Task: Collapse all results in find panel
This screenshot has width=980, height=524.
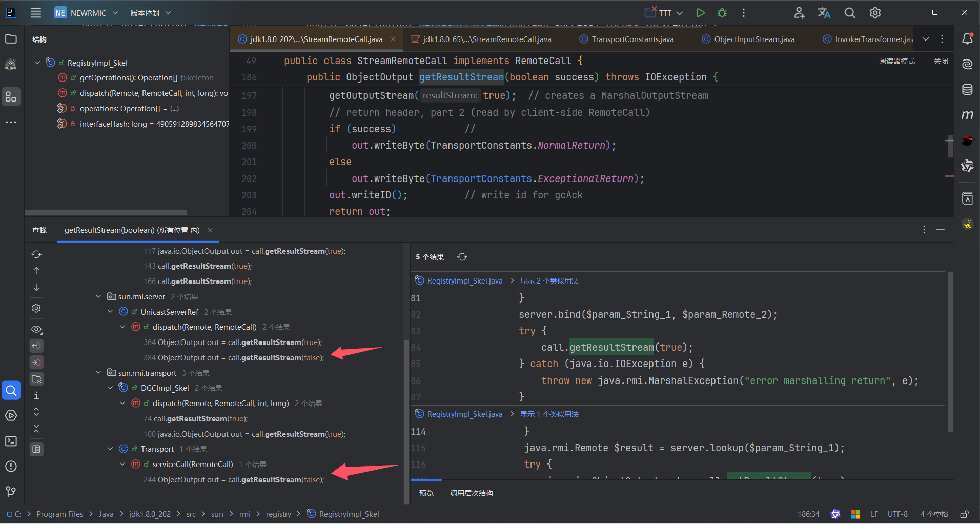Action: point(36,428)
